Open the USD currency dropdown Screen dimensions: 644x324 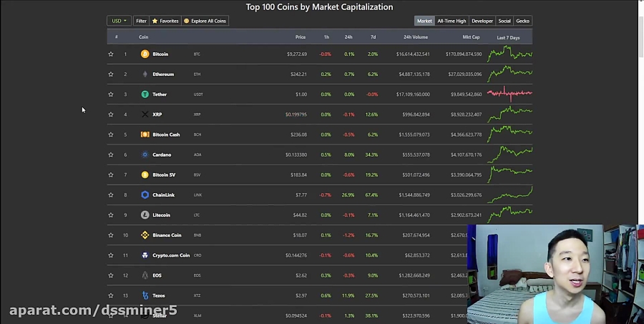point(119,21)
